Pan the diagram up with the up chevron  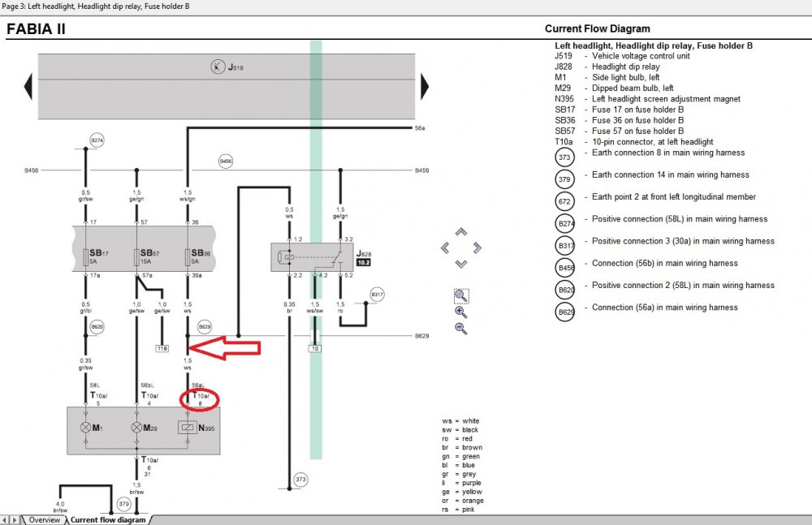point(461,231)
